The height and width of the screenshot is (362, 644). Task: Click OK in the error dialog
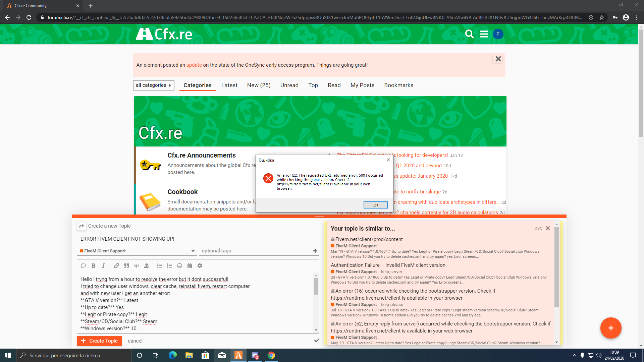pyautogui.click(x=376, y=205)
